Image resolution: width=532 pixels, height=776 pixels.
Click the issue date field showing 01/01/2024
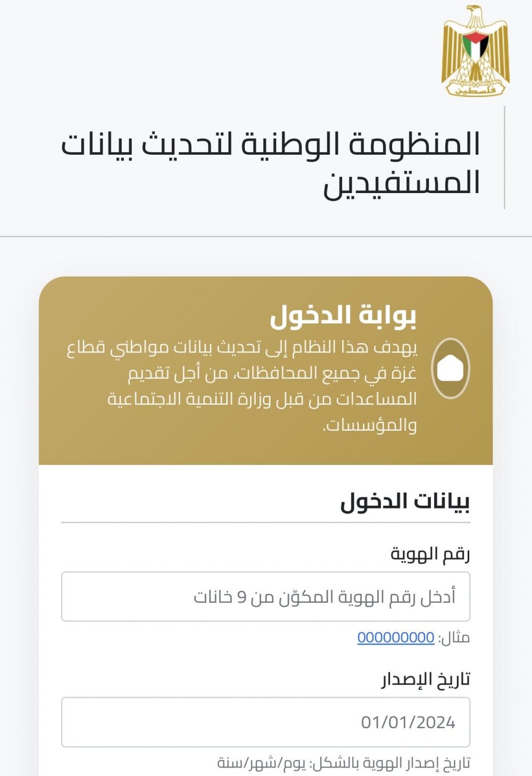265,722
